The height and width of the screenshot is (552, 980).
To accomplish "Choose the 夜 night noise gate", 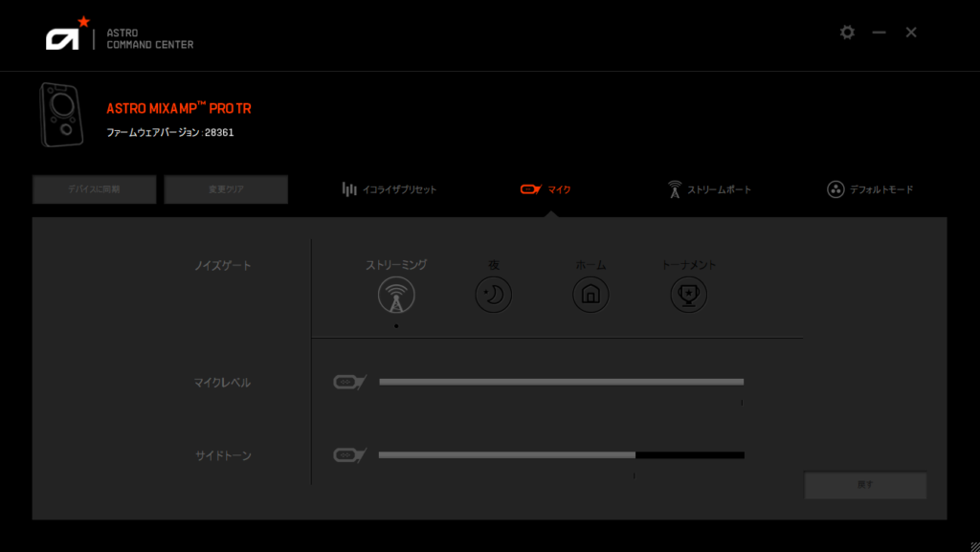I will point(494,295).
